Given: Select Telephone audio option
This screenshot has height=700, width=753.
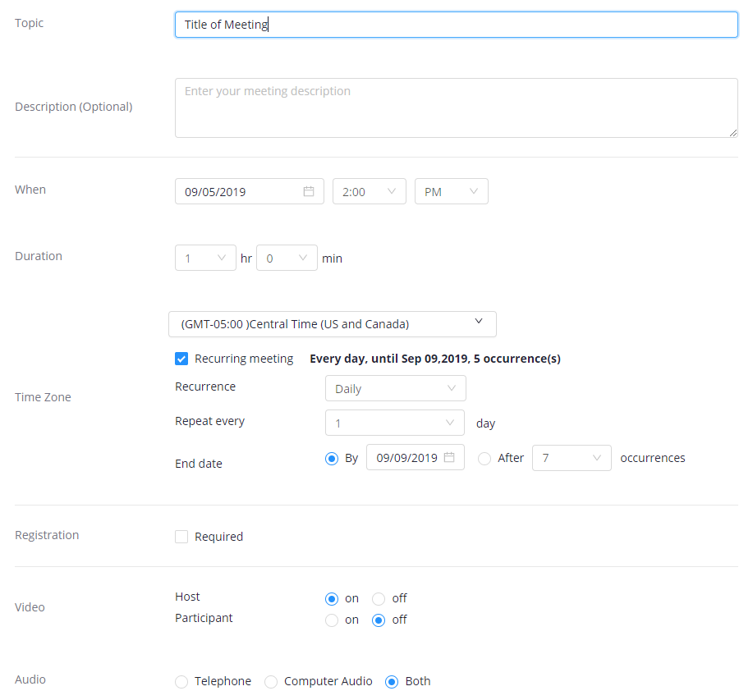Looking at the screenshot, I should pos(181,681).
